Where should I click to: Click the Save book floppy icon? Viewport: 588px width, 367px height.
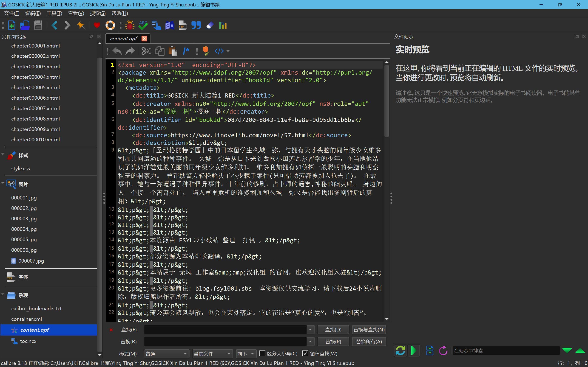[38, 25]
